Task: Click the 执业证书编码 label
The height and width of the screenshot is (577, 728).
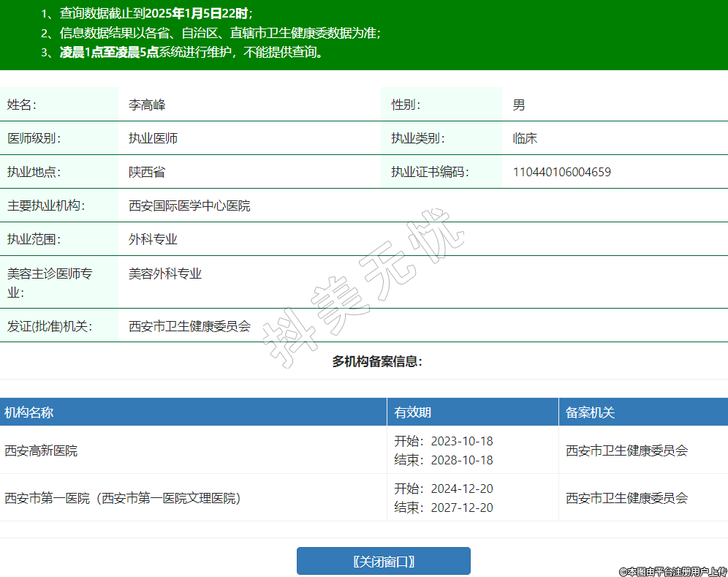Action: 430,172
